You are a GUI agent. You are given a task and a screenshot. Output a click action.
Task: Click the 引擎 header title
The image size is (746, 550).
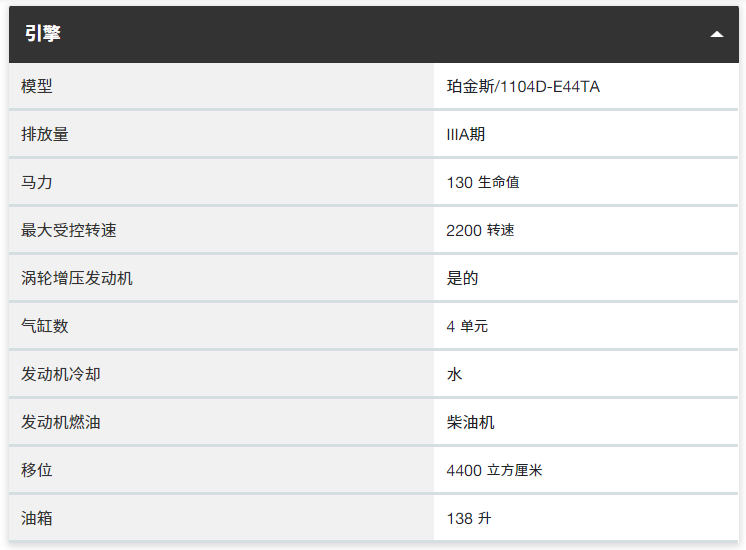point(43,34)
